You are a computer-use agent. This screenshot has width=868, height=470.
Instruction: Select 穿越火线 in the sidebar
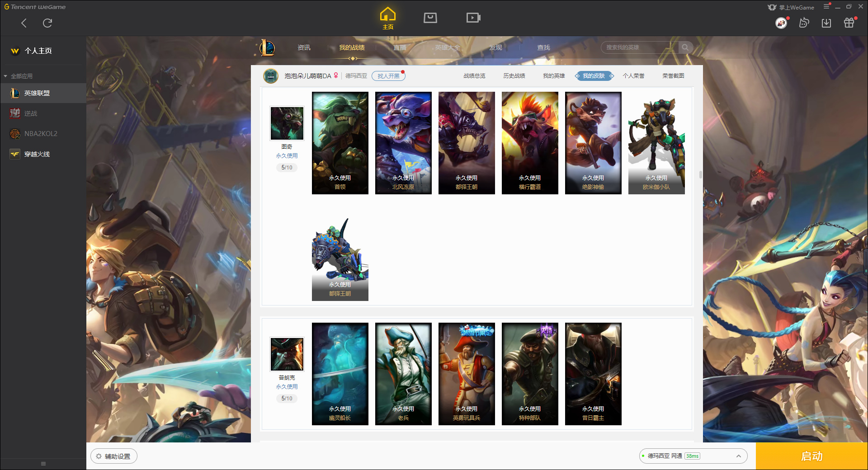pos(43,154)
